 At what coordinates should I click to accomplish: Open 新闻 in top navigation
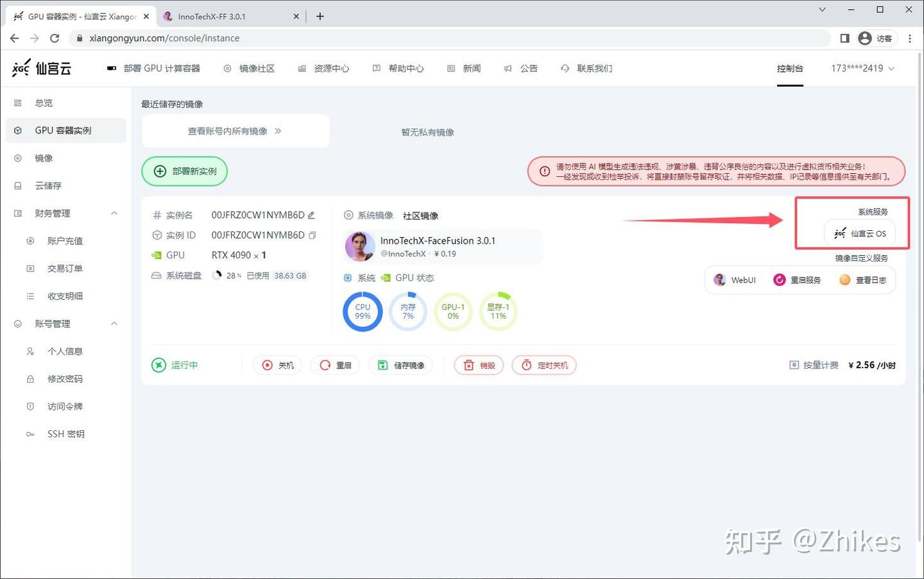click(464, 68)
